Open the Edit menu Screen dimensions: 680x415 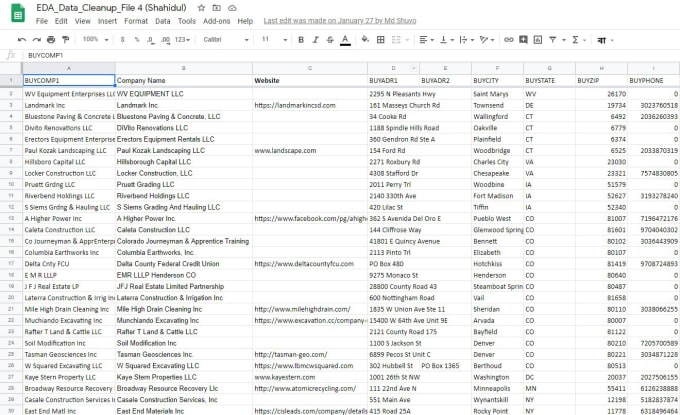click(x=61, y=21)
